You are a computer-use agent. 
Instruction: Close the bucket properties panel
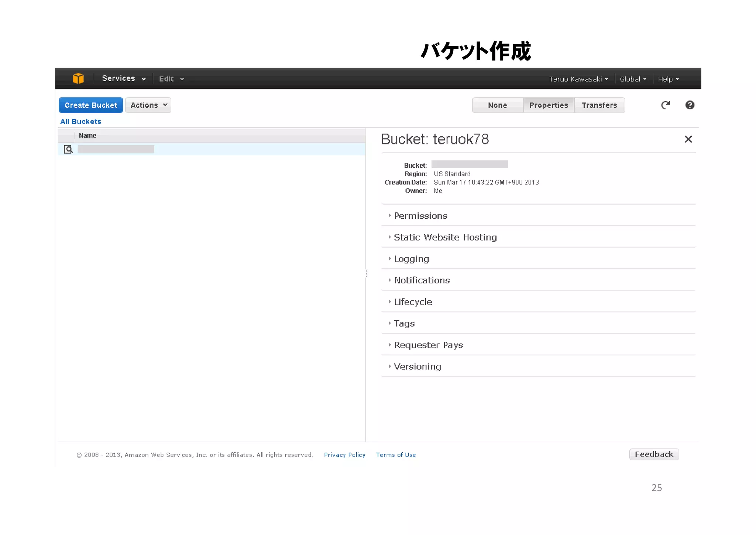coord(688,139)
